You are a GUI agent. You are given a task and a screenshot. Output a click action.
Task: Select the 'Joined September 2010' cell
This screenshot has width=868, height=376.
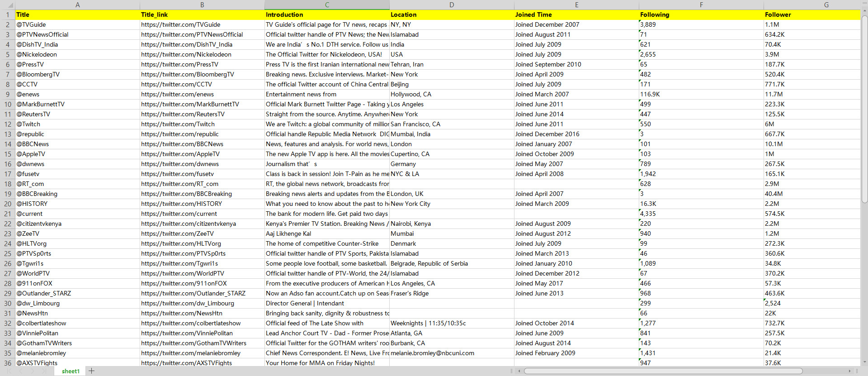[576, 64]
